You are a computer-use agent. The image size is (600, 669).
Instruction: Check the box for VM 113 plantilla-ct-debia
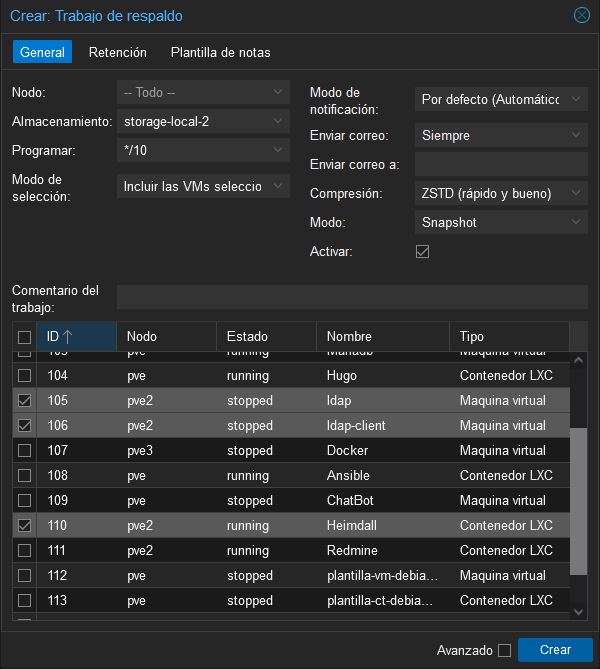click(x=24, y=600)
